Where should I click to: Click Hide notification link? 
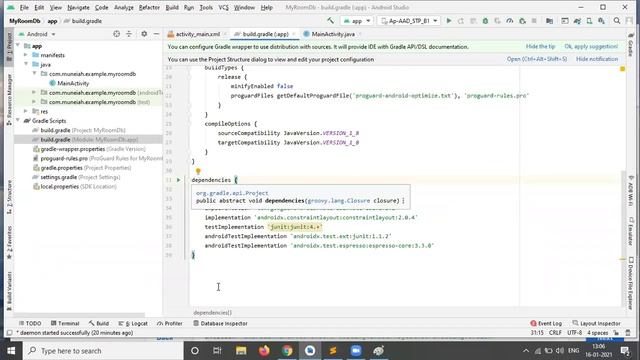(x=597, y=59)
